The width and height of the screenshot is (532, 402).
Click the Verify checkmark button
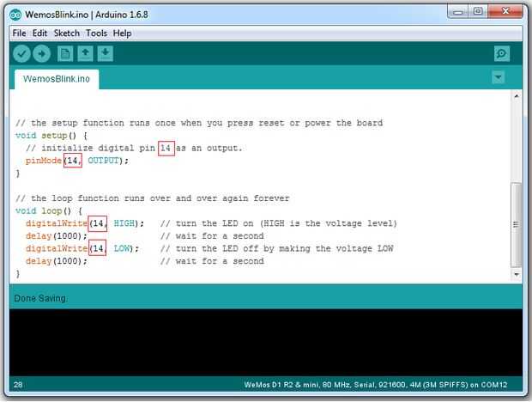click(x=21, y=53)
